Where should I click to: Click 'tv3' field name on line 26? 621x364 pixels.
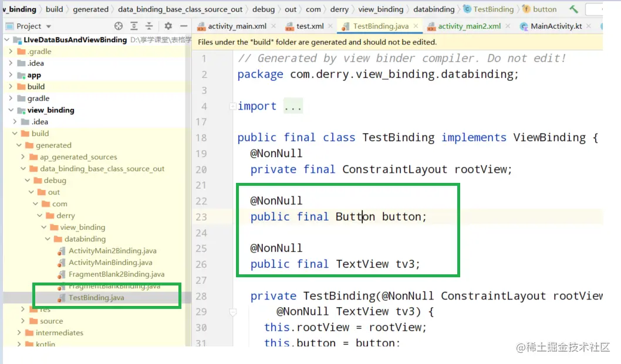pos(405,264)
